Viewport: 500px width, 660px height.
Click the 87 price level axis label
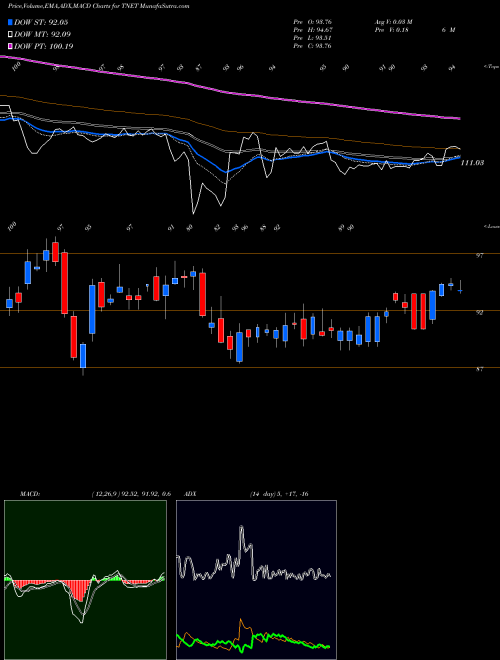(x=479, y=369)
